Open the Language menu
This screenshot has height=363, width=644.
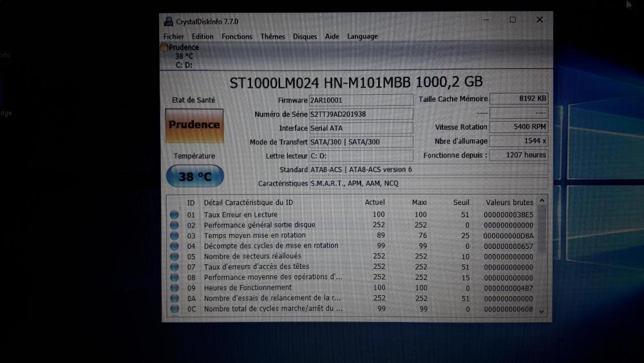click(x=362, y=37)
